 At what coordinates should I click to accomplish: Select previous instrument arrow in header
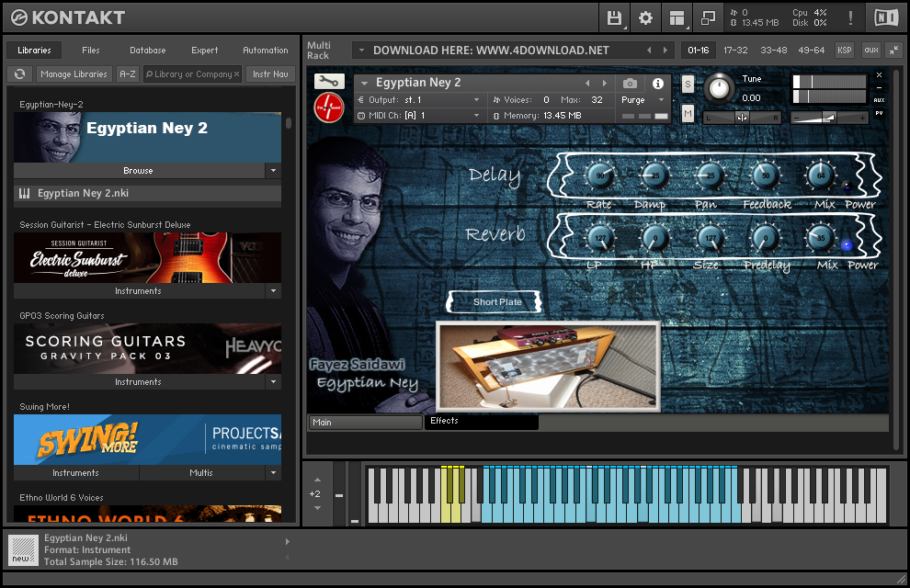point(587,84)
